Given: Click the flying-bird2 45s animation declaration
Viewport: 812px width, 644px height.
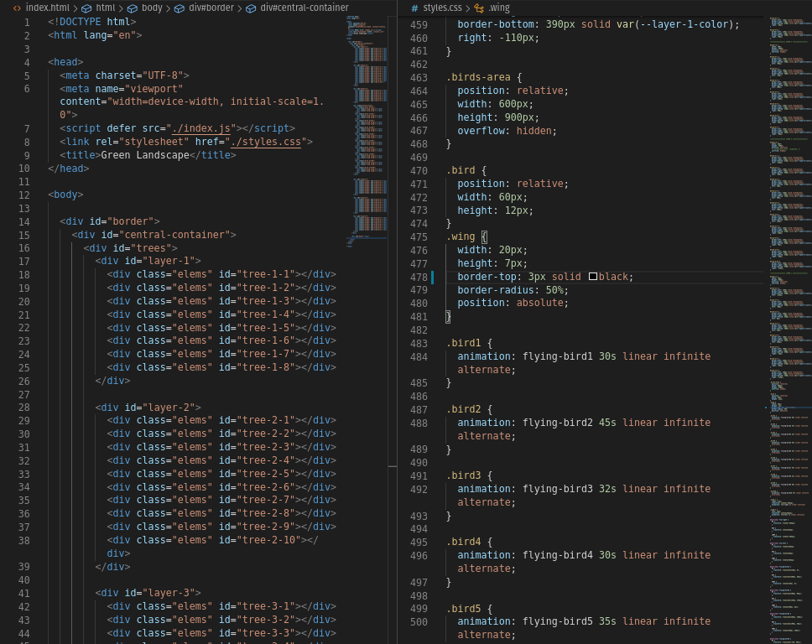Looking at the screenshot, I should pyautogui.click(x=584, y=429).
